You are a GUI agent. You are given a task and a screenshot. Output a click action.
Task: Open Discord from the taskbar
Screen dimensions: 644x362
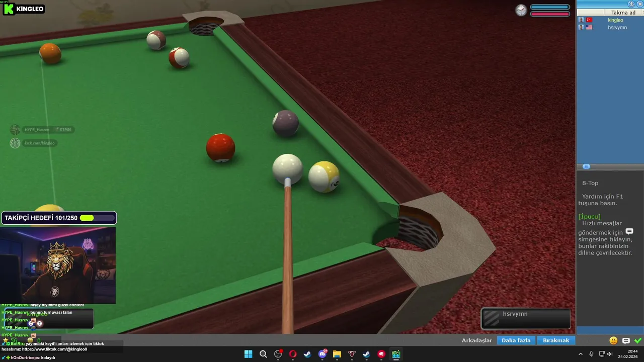click(322, 354)
